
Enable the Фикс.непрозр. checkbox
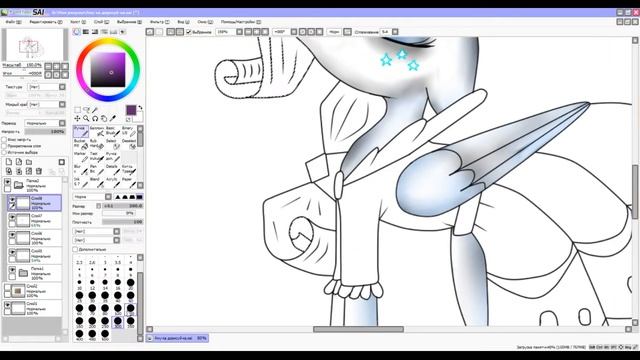pos(4,140)
